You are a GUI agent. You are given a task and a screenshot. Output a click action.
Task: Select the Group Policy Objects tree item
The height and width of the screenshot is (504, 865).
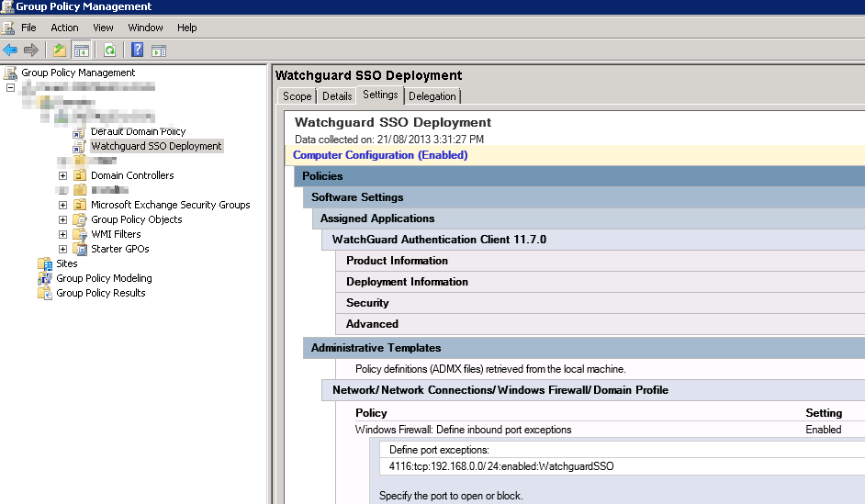tap(136, 219)
